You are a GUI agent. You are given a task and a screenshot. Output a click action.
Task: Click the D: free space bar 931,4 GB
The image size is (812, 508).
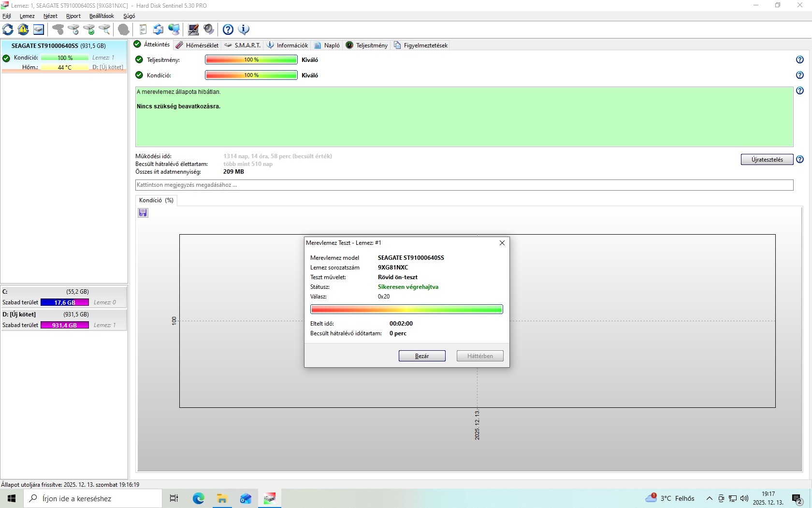[65, 325]
